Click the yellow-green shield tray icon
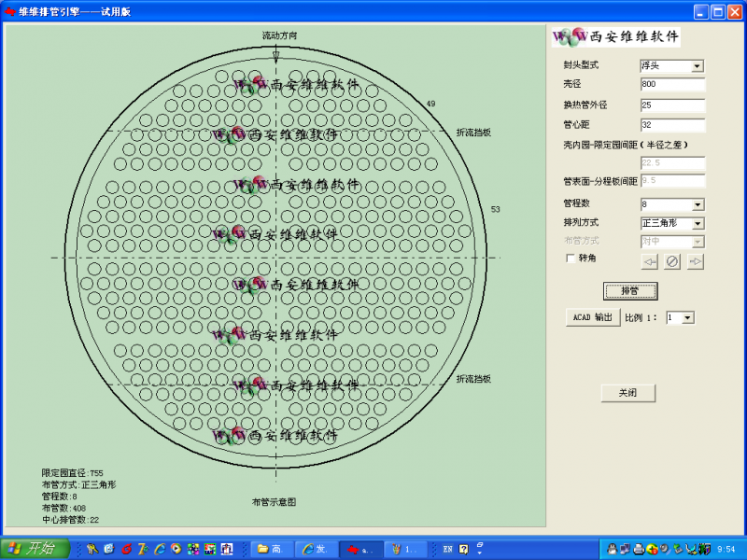The width and height of the screenshot is (747, 560). pyautogui.click(x=652, y=549)
